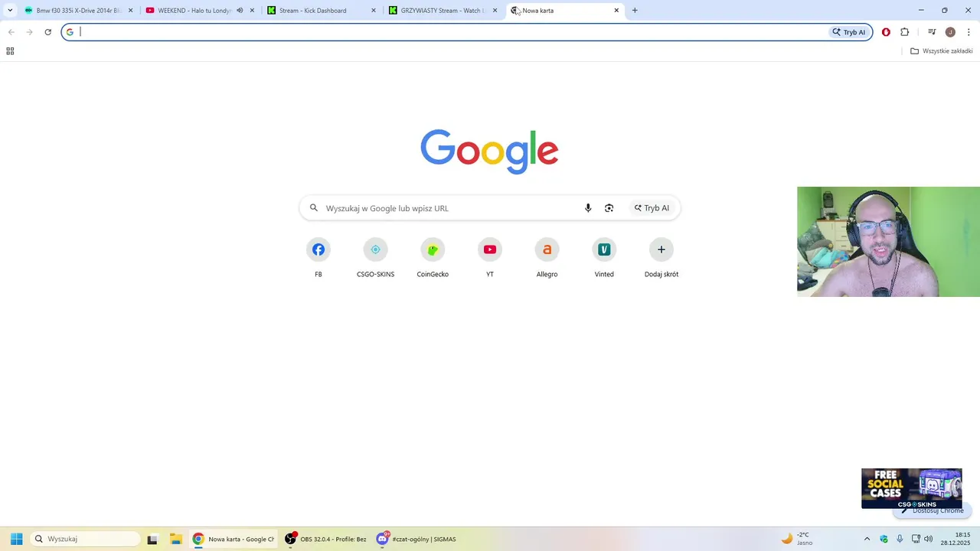Open the media controls icon in the toolbar
This screenshot has width=980, height=551.
click(x=932, y=32)
